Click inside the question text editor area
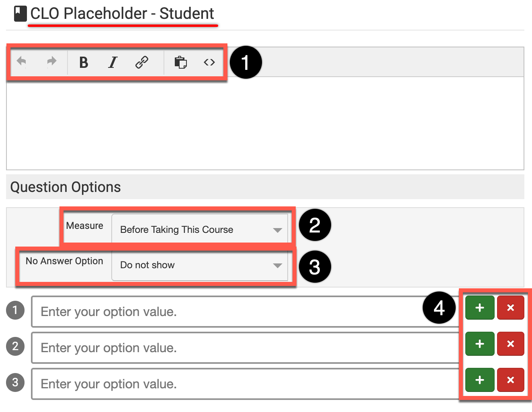The height and width of the screenshot is (412, 532). 265,123
